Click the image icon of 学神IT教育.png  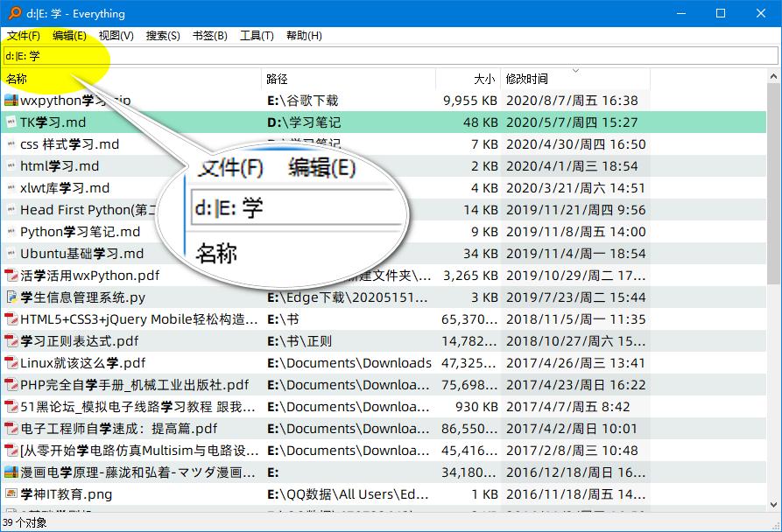pos(12,493)
